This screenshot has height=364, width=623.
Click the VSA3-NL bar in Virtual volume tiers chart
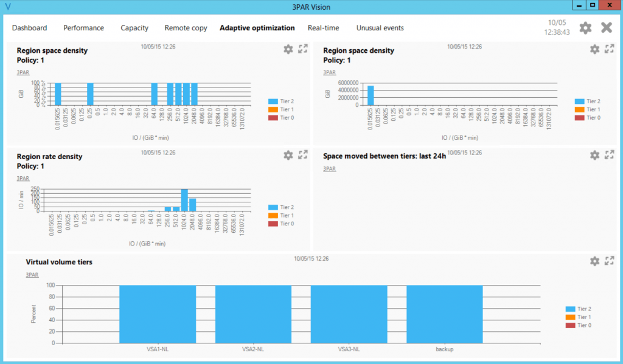point(349,314)
